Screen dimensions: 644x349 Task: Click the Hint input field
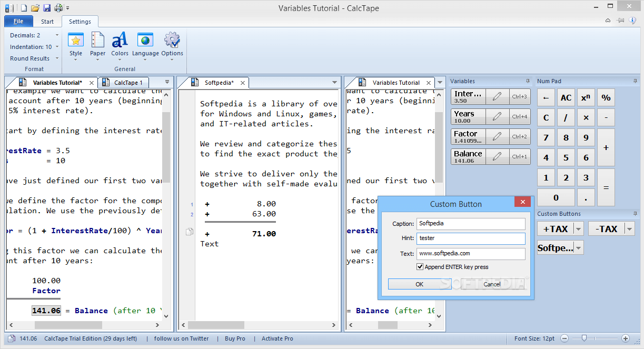click(x=471, y=238)
